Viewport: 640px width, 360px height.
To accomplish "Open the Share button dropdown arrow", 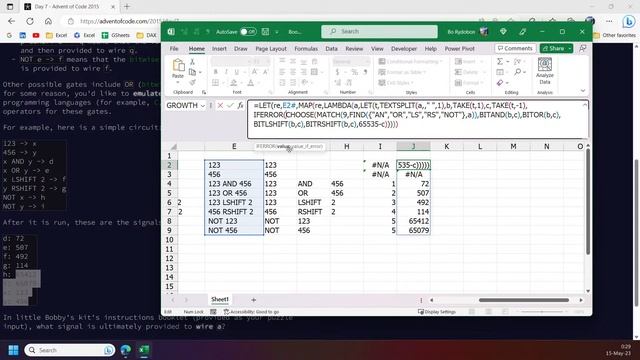I will click(569, 48).
